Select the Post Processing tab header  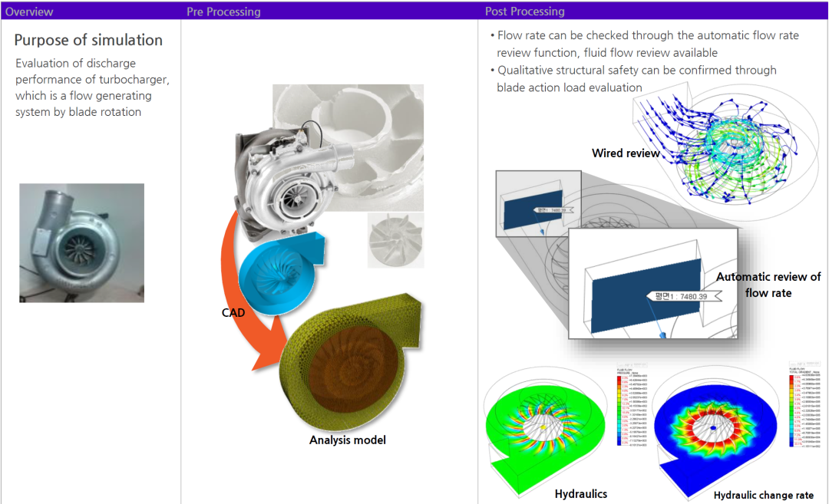coord(524,12)
